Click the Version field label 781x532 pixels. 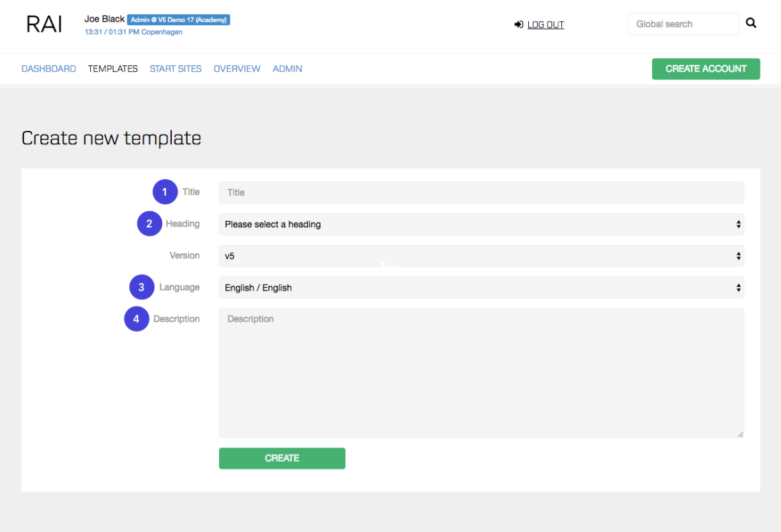(x=185, y=255)
